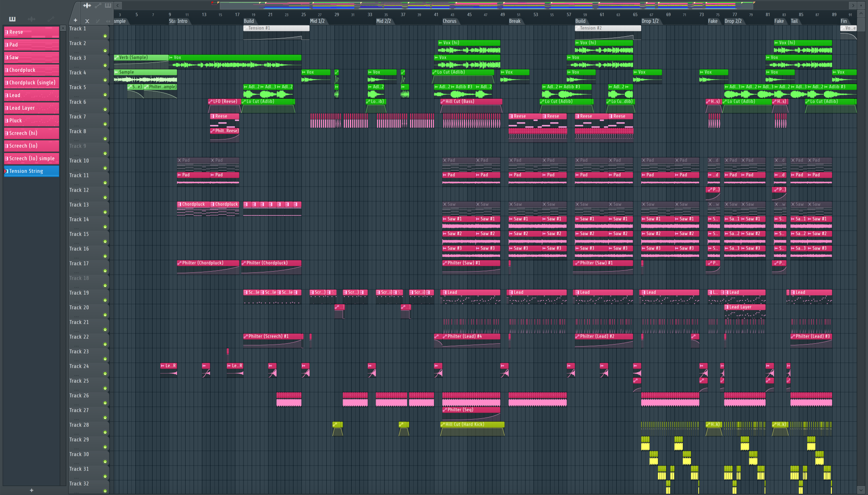Select the Lead pattern in the picker
This screenshot has height=495, width=868.
(31, 95)
